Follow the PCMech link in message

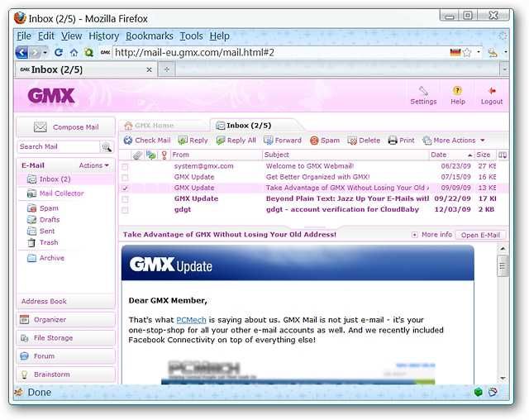191,320
